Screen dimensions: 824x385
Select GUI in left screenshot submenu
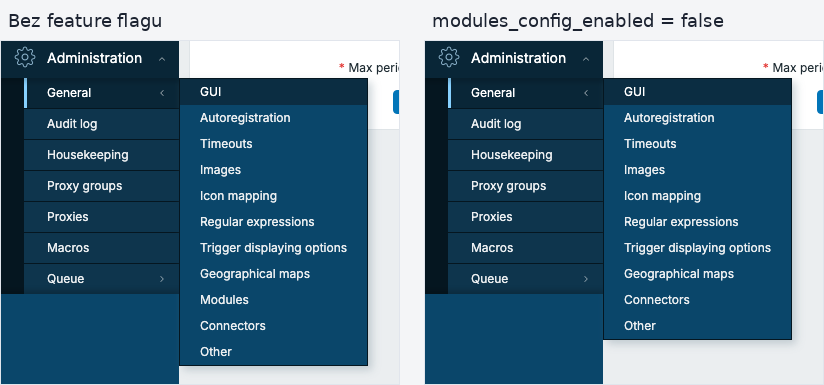(x=273, y=92)
